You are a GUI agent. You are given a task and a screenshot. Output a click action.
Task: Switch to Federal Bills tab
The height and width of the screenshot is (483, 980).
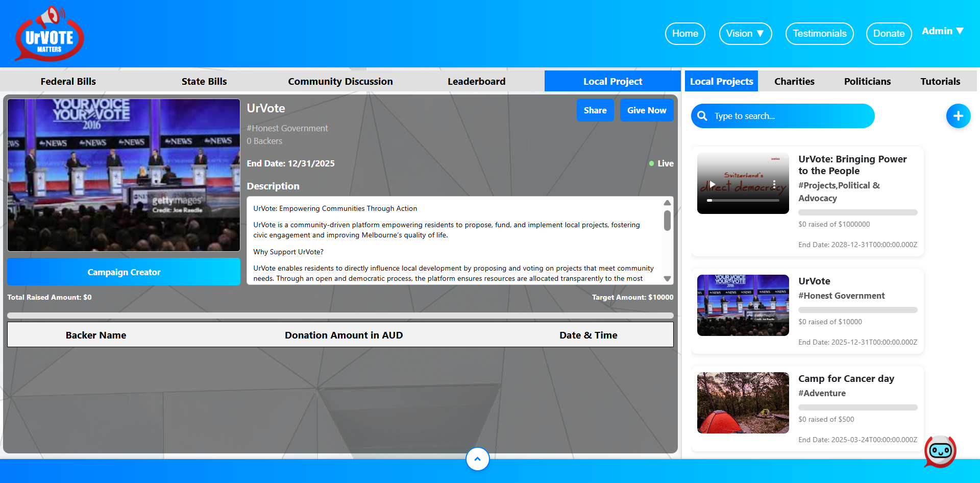68,81
